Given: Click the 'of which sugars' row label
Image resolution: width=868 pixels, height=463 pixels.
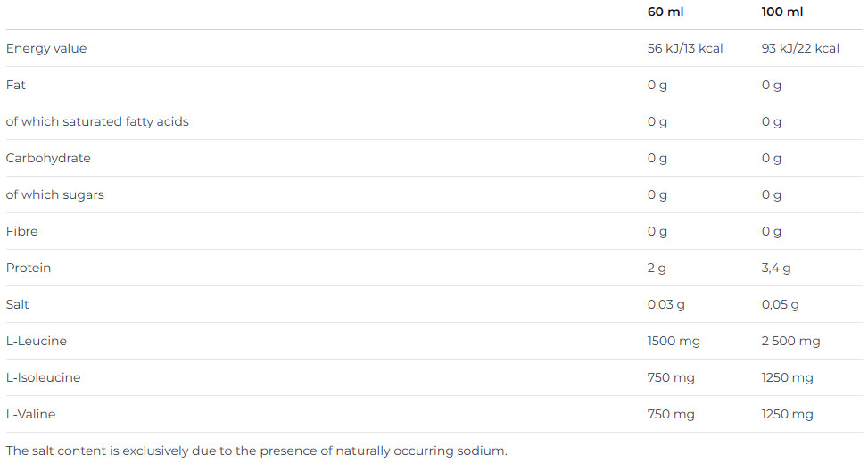Looking at the screenshot, I should [x=55, y=194].
